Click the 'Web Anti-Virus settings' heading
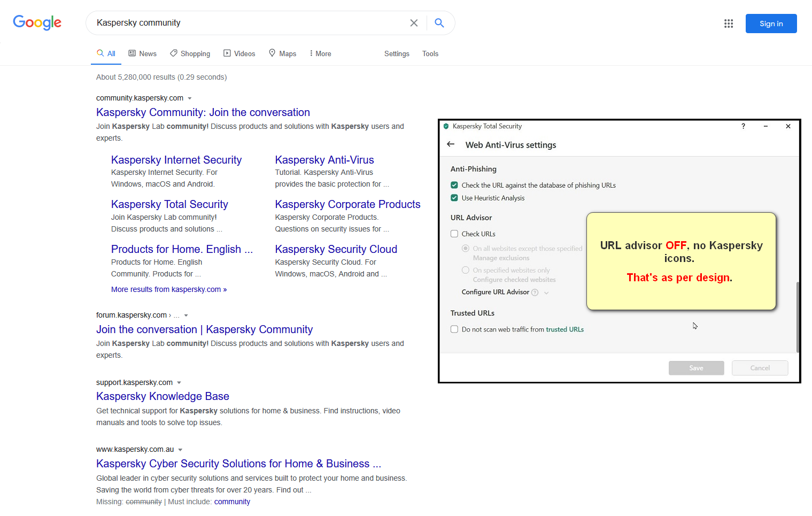The height and width of the screenshot is (516, 812). 511,145
